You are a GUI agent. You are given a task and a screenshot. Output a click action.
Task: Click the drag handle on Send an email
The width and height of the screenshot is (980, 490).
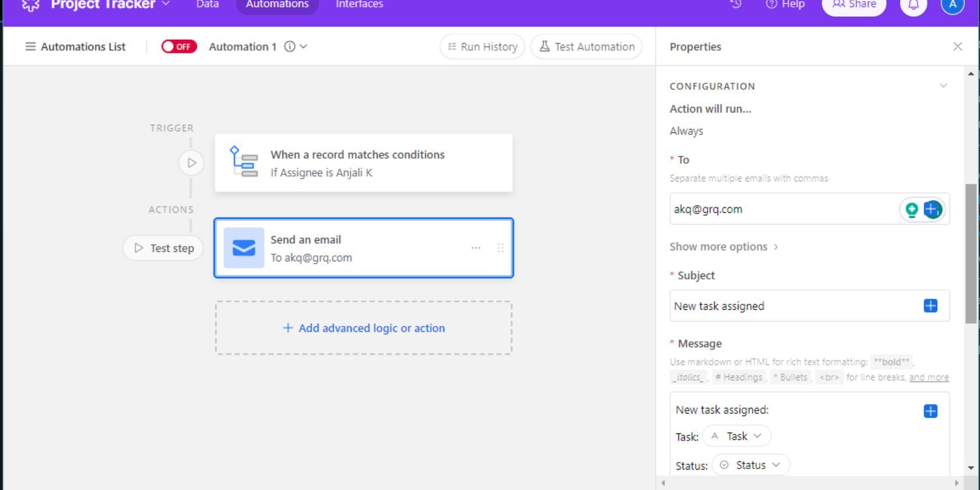(x=500, y=248)
